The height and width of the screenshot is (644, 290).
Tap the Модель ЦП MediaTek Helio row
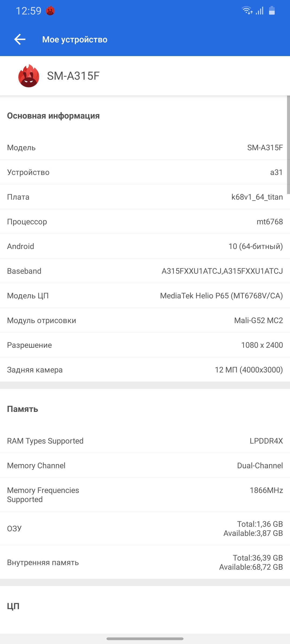click(145, 296)
